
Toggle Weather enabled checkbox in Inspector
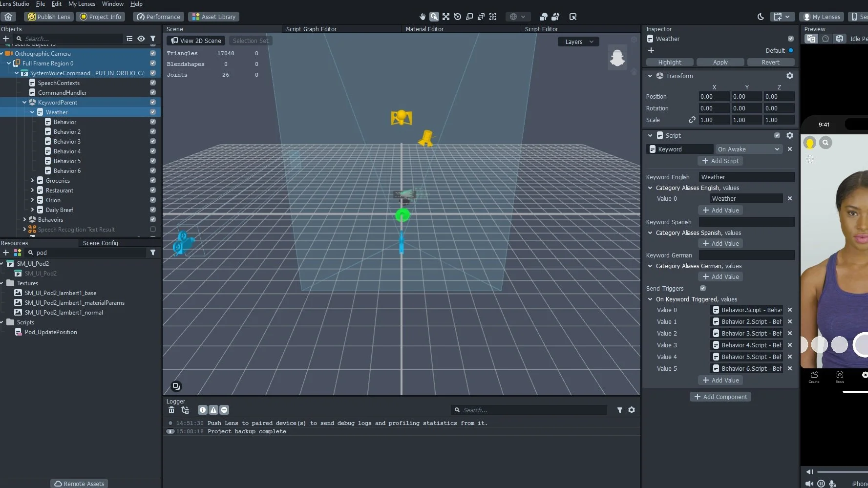(791, 39)
